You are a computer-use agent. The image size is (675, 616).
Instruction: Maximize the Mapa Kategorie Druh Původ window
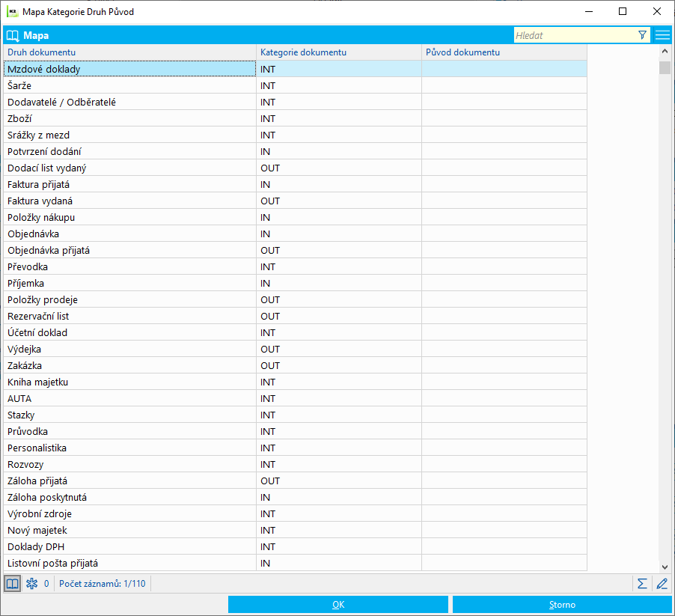(623, 12)
